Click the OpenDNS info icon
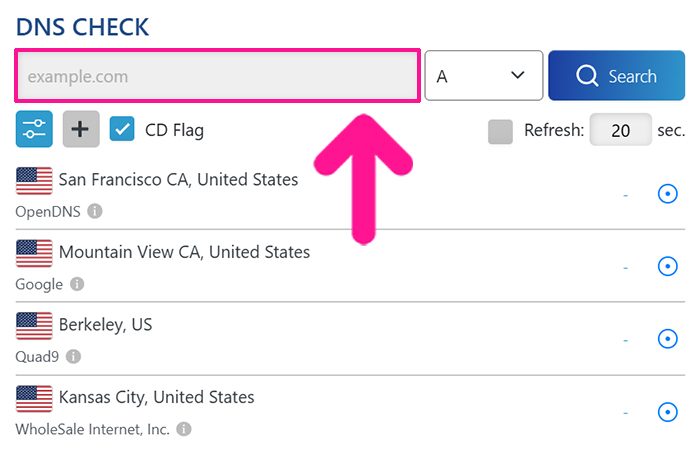 95,211
